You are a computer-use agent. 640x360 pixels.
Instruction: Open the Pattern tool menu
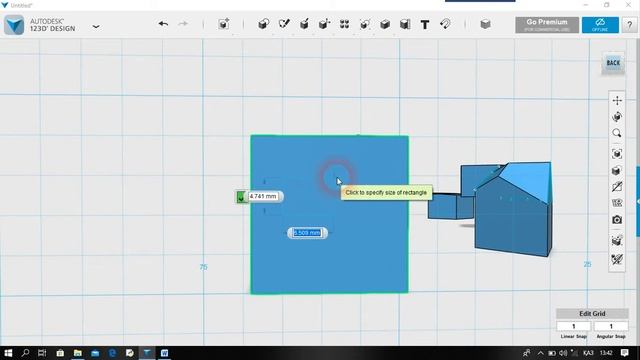[x=344, y=24]
